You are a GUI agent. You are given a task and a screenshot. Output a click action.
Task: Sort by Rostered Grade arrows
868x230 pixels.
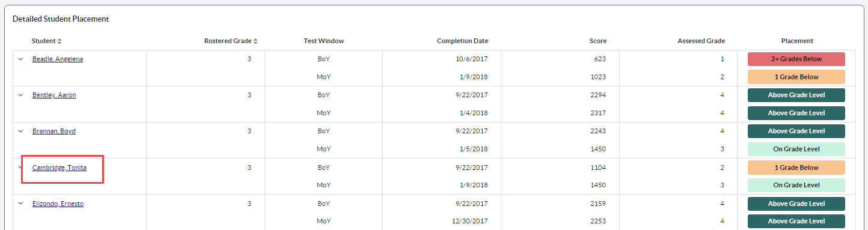[x=255, y=41]
